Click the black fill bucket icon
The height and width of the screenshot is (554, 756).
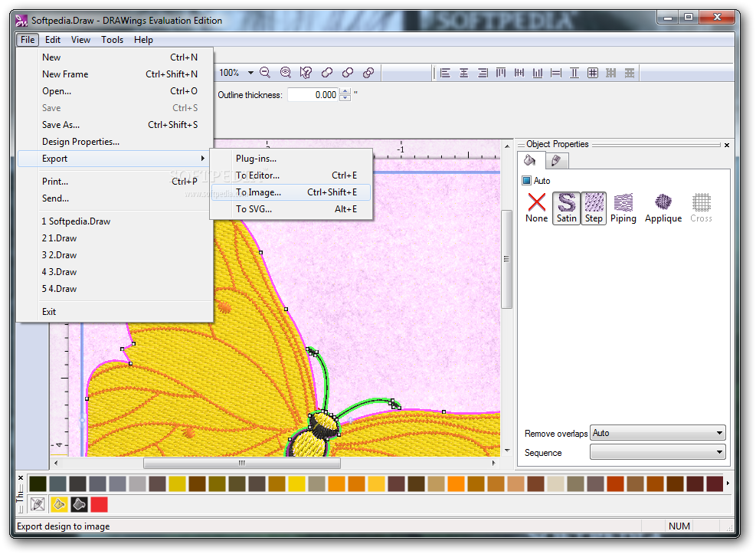pyautogui.click(x=79, y=505)
